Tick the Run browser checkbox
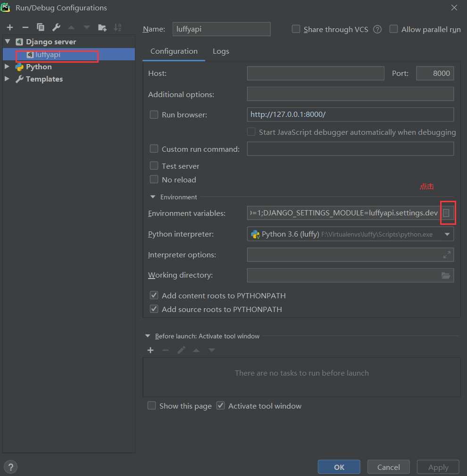The height and width of the screenshot is (476, 467). [x=154, y=115]
